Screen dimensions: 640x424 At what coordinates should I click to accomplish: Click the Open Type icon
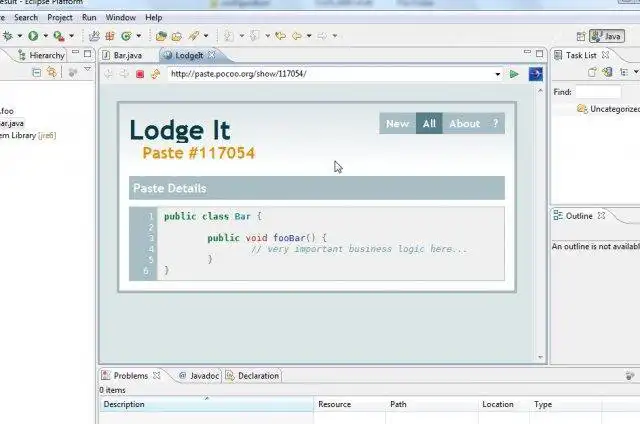pos(161,36)
